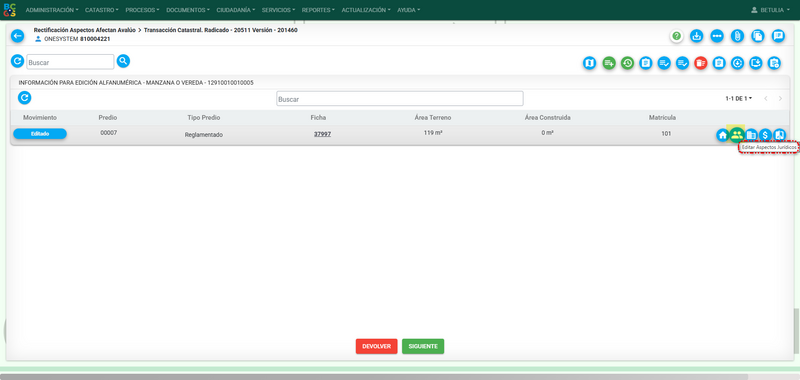Click the comment bubble icon at top right
Viewport: 800px width, 380px height.
click(x=778, y=36)
